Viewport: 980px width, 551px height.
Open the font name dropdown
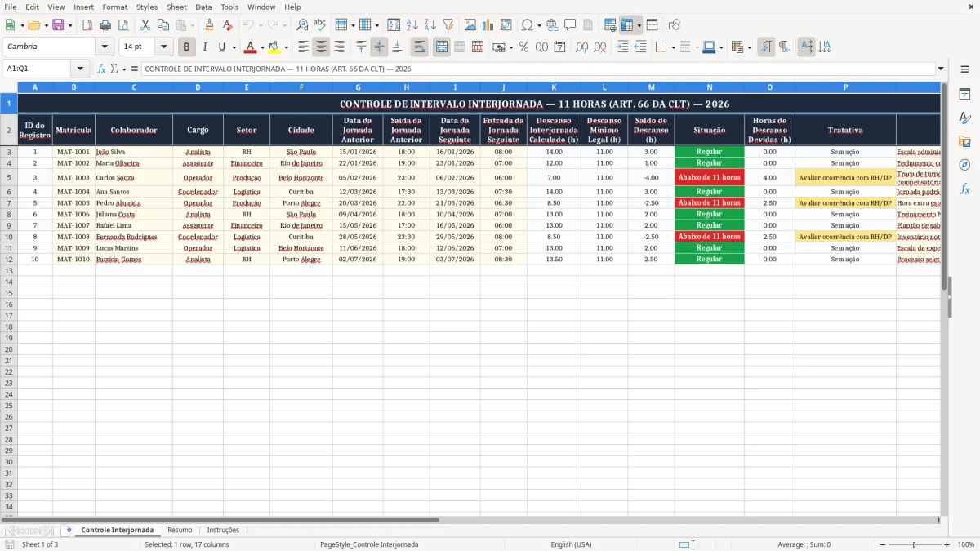105,47
